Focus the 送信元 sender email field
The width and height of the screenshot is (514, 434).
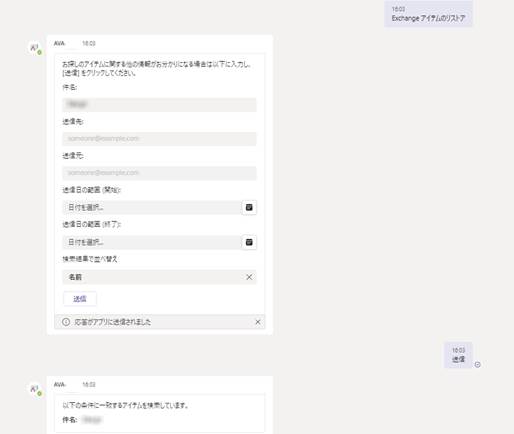(x=159, y=173)
